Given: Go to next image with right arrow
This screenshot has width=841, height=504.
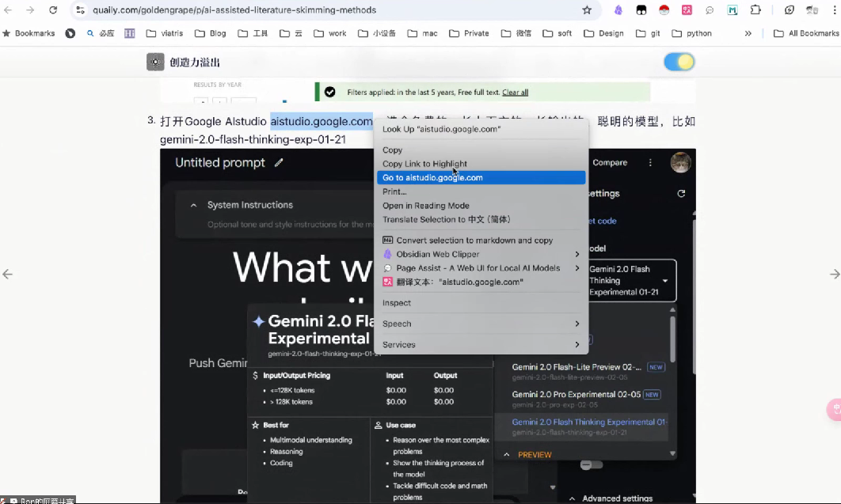Looking at the screenshot, I should coord(835,275).
